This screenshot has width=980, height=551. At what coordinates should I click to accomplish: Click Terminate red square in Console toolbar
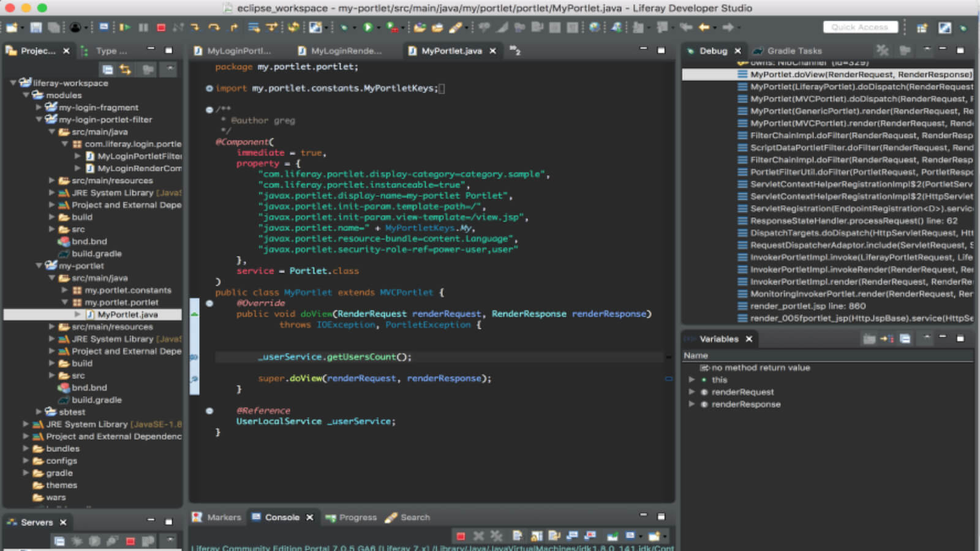coord(461,536)
